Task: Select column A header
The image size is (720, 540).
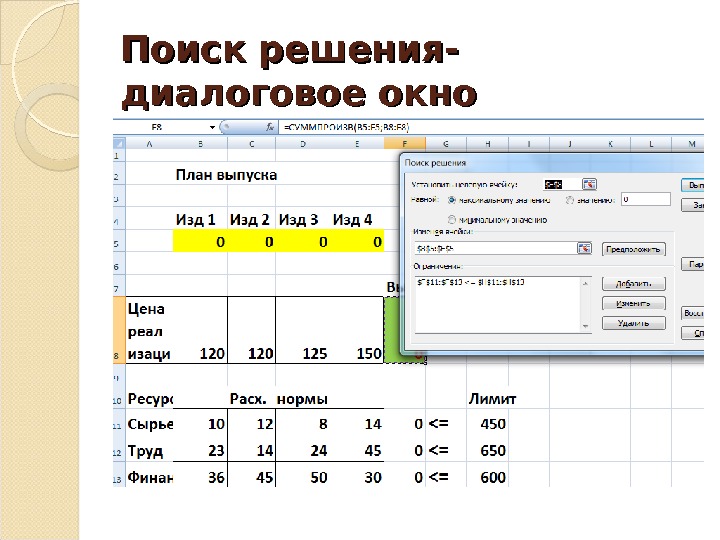Action: tap(149, 144)
